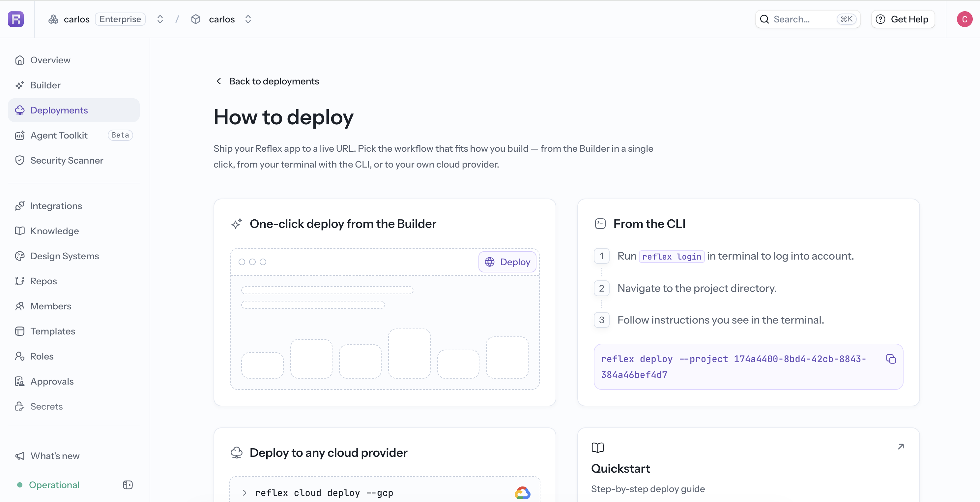
Task: Open the Quickstart card title
Action: click(x=620, y=468)
